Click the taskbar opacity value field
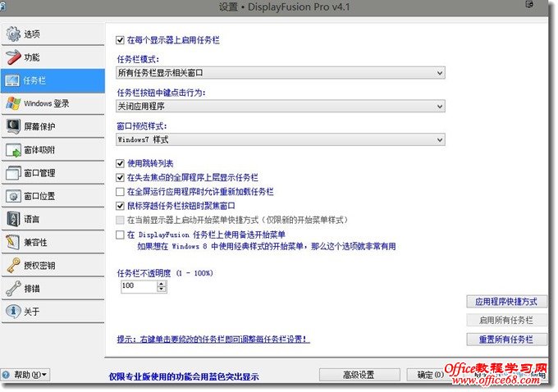 (x=139, y=286)
